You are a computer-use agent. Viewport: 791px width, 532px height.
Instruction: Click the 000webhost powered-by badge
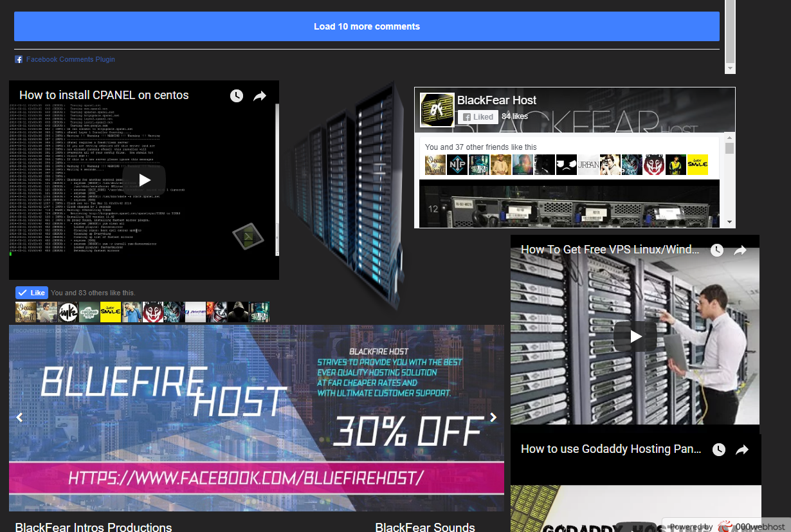(x=726, y=526)
